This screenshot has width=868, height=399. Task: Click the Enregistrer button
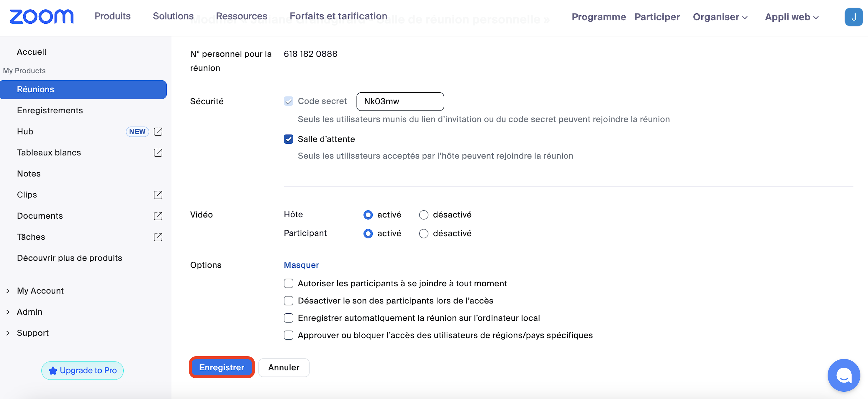click(222, 367)
